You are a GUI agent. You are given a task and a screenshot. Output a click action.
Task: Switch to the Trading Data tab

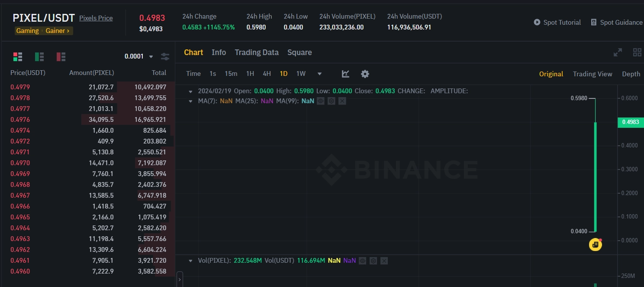[257, 52]
